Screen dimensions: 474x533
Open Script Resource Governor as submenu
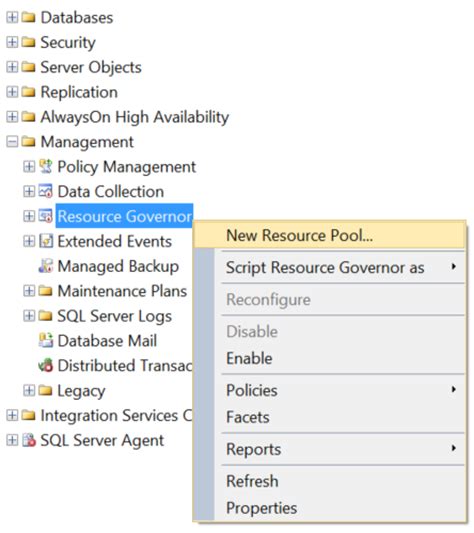pos(329,267)
